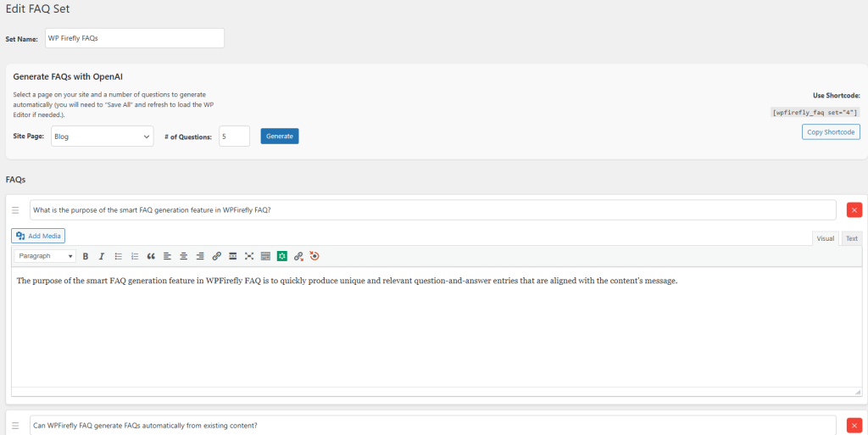Screen dimensions: 868x435
Task: Click the Set Name input field
Action: (134, 38)
